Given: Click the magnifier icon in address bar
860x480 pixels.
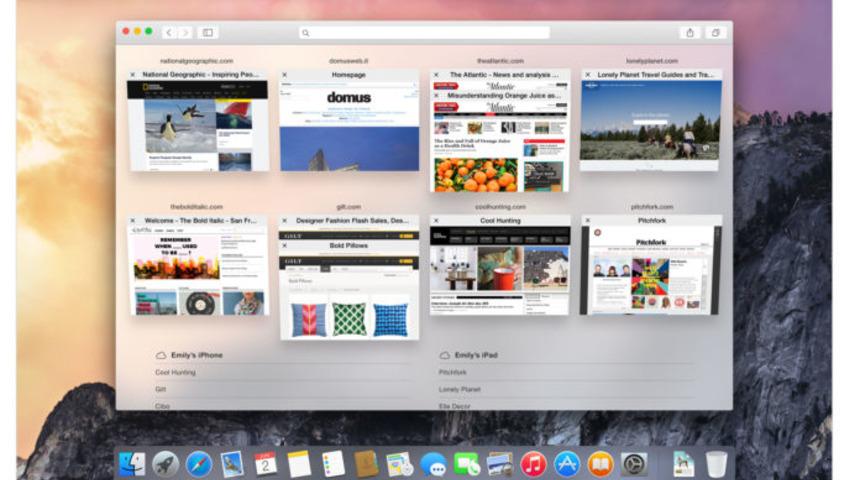Looking at the screenshot, I should (x=305, y=33).
